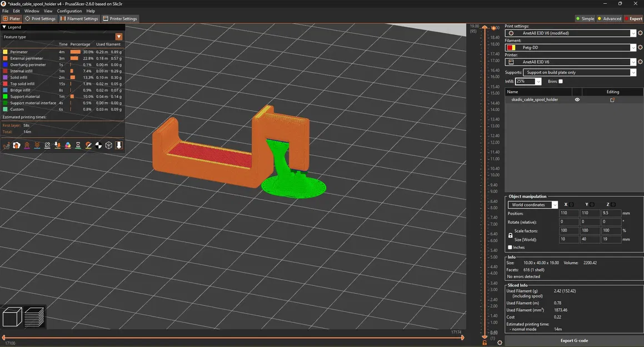
Task: Enable the Brim checkbox
Action: coord(561,81)
